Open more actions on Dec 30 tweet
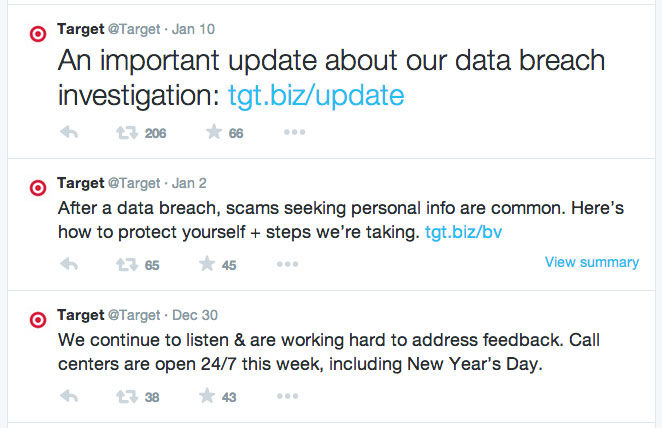The image size is (662, 428). pos(287,396)
